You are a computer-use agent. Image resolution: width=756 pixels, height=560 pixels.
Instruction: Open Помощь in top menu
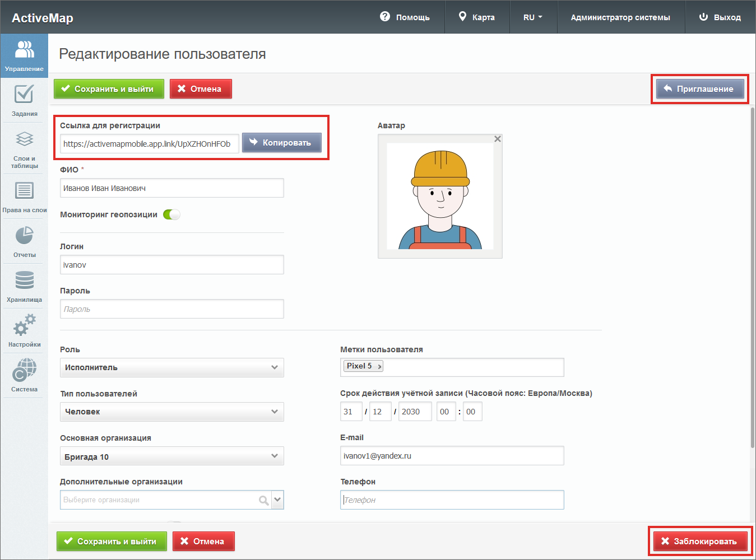click(405, 17)
